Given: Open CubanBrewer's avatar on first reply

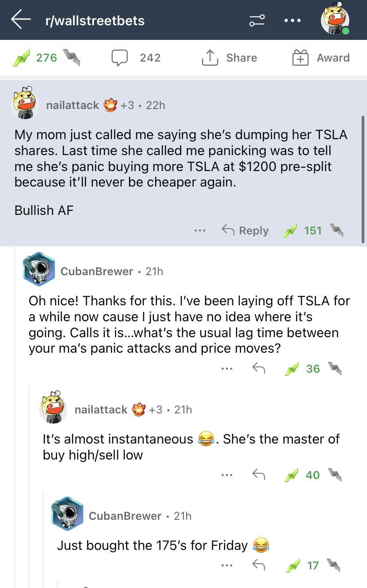Looking at the screenshot, I should point(39,269).
